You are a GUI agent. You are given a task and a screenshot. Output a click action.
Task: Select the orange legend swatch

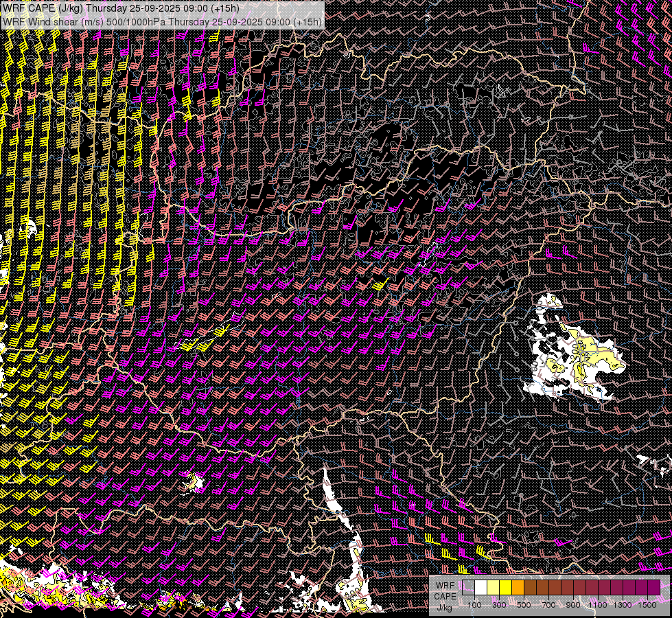[518, 588]
